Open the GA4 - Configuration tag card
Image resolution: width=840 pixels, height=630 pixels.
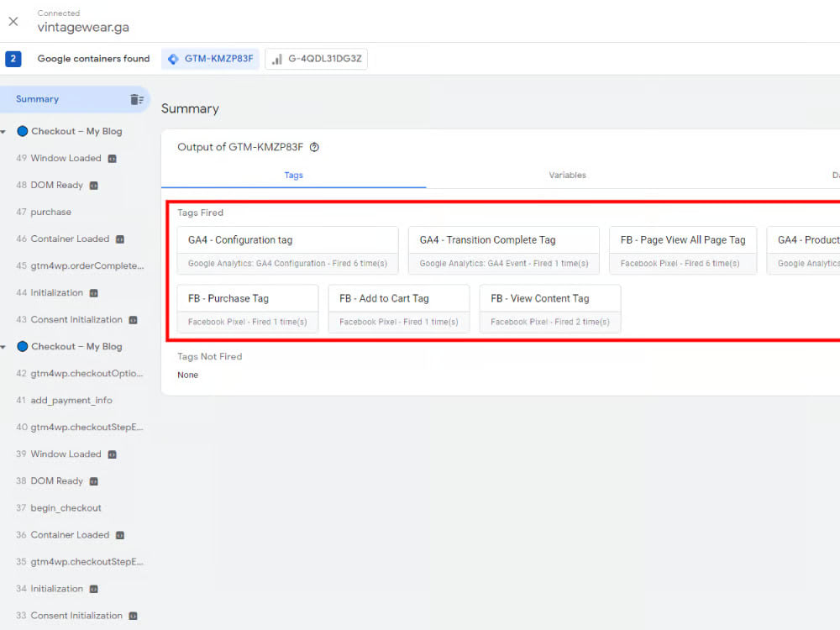point(287,250)
